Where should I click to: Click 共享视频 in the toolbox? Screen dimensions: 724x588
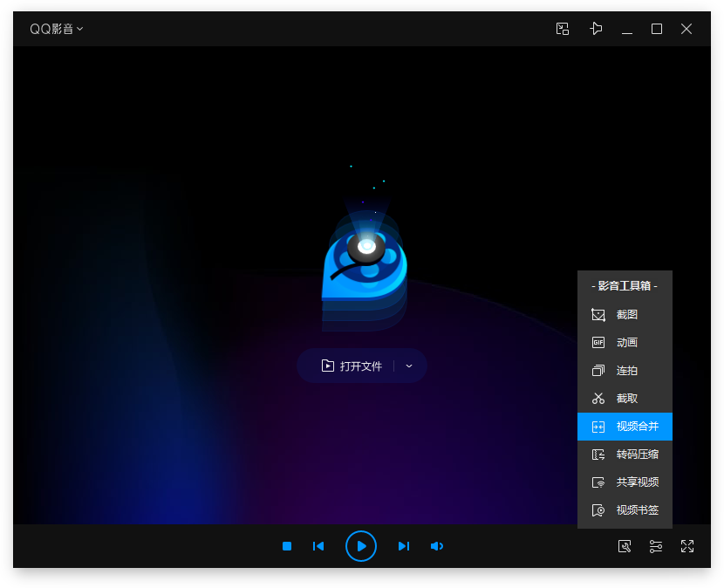[x=625, y=482]
